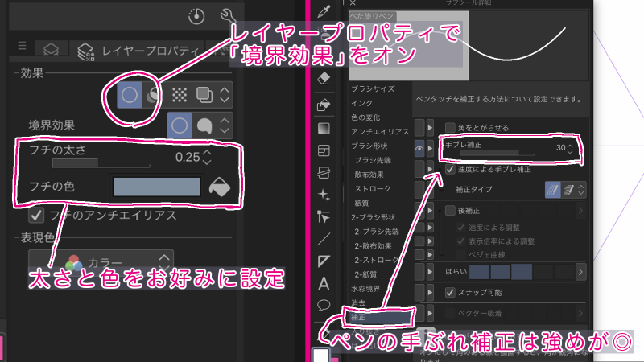Image resolution: width=644 pixels, height=362 pixels.
Task: Toggle スナップ可能 checkbox
Action: click(x=450, y=292)
